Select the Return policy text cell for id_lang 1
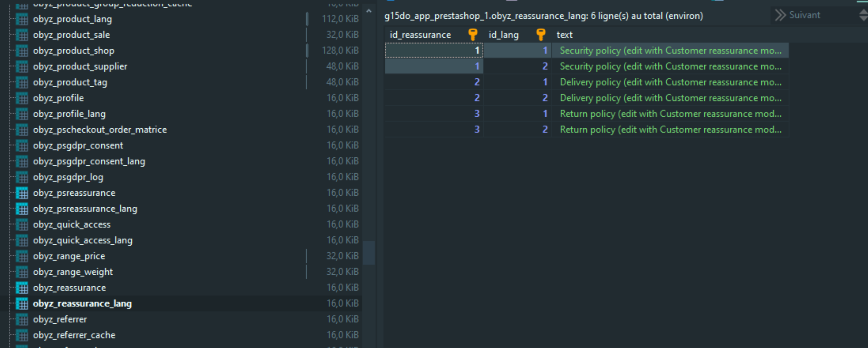This screenshot has height=348, width=868. point(670,113)
